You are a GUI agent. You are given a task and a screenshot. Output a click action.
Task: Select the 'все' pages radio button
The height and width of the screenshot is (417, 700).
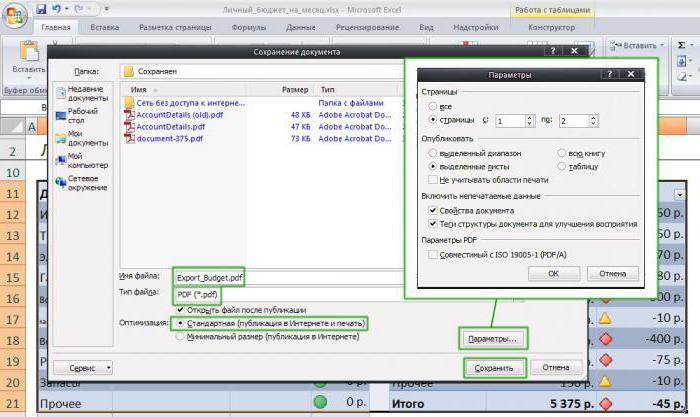(x=432, y=106)
